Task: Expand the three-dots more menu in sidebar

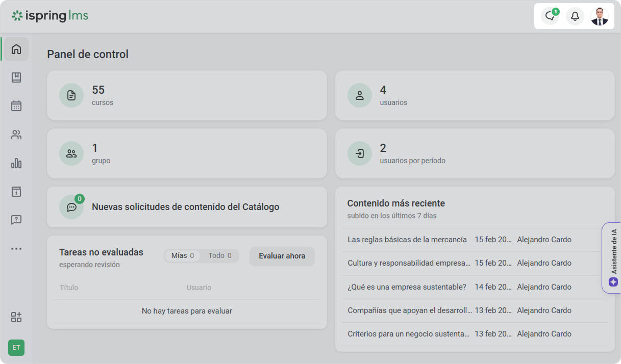Action: [16, 249]
